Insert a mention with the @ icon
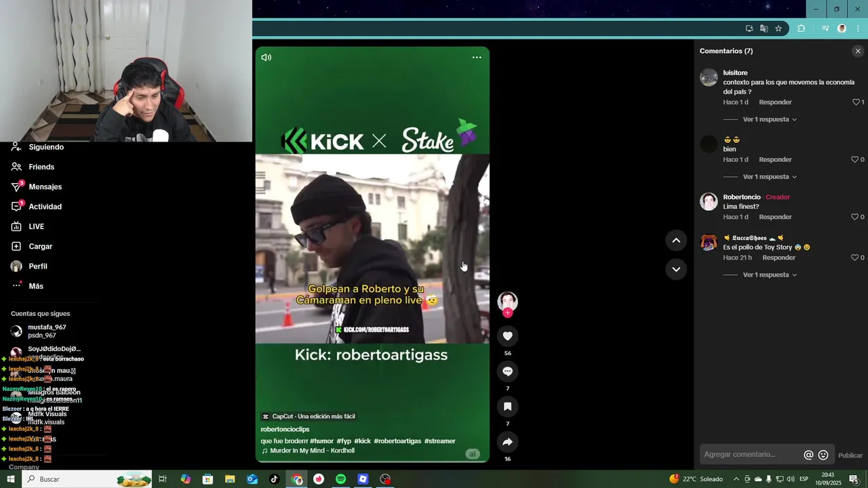The width and height of the screenshot is (868, 488). [808, 455]
